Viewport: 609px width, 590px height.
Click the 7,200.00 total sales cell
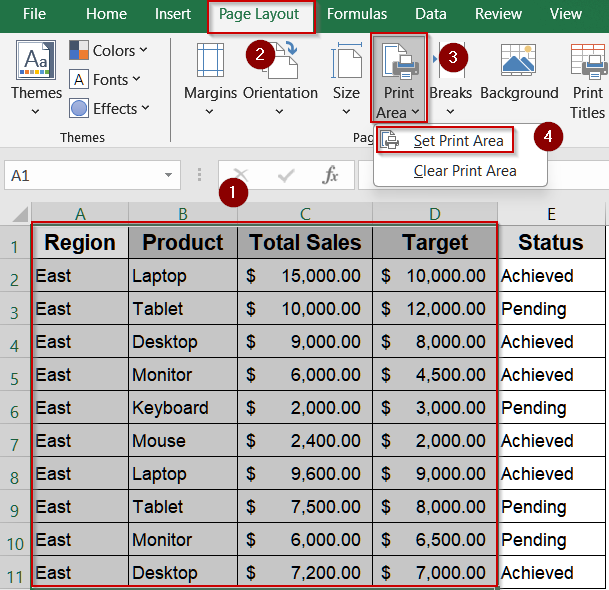pyautogui.click(x=305, y=572)
